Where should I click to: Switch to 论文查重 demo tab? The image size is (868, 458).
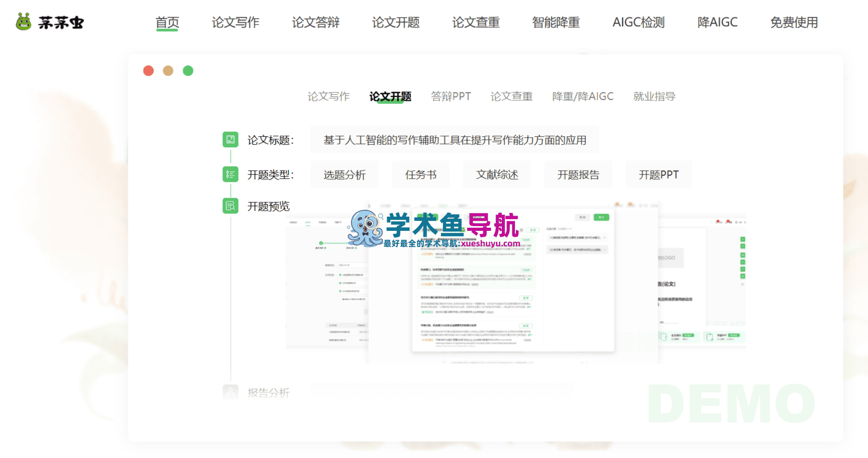(x=512, y=96)
